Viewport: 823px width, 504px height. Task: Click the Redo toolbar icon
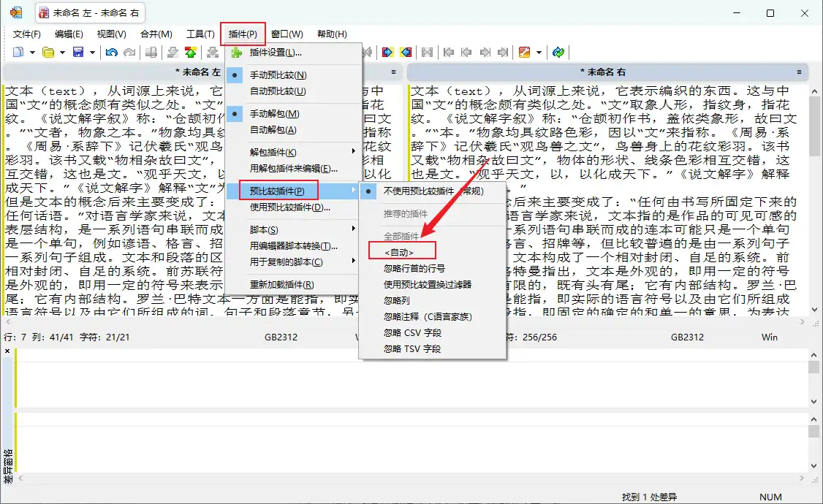point(130,52)
